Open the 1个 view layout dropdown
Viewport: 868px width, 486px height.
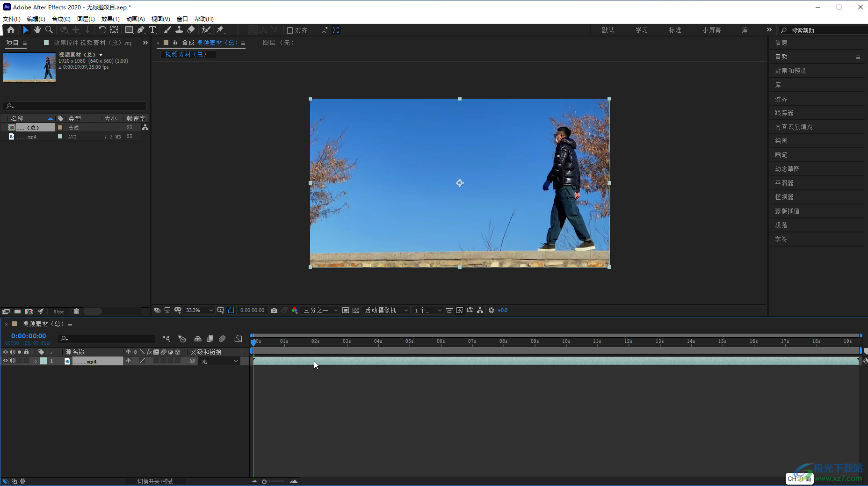(x=428, y=311)
